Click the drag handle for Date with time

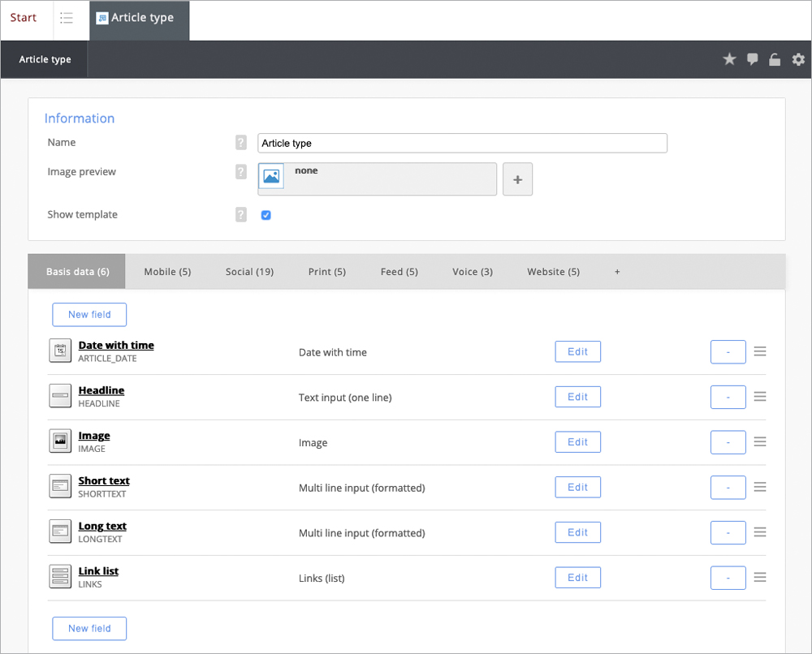[x=760, y=351]
